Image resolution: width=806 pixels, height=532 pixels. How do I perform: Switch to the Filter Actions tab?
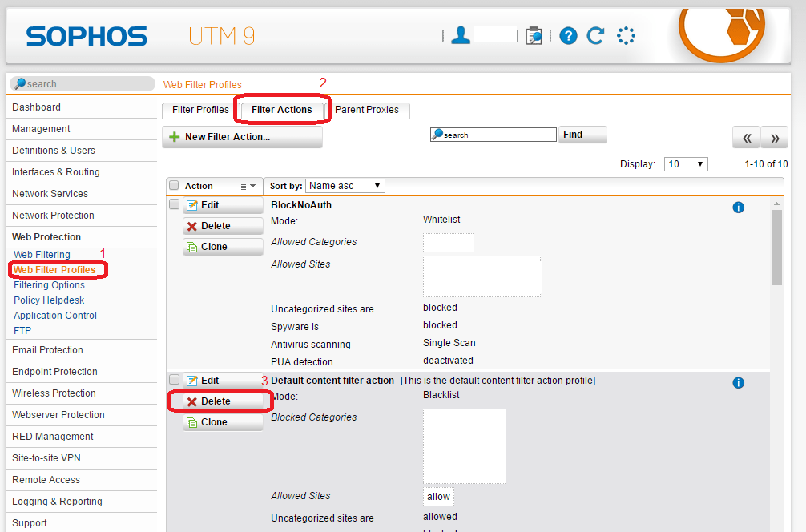[282, 110]
